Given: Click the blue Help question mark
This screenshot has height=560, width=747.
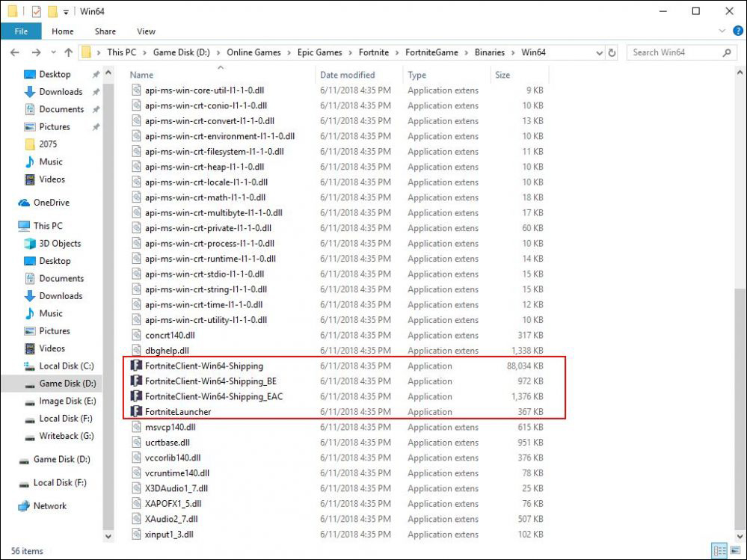Looking at the screenshot, I should (x=737, y=31).
